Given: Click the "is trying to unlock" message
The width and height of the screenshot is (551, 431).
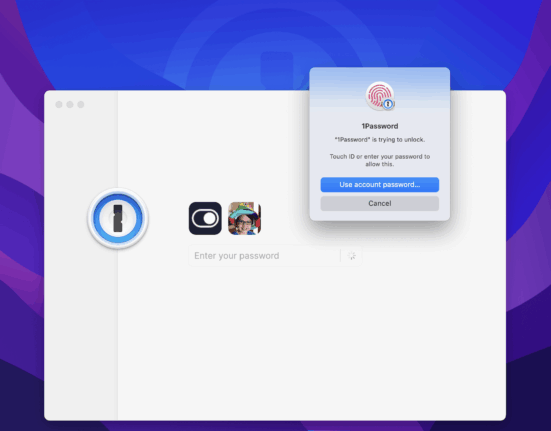Looking at the screenshot, I should (x=380, y=140).
